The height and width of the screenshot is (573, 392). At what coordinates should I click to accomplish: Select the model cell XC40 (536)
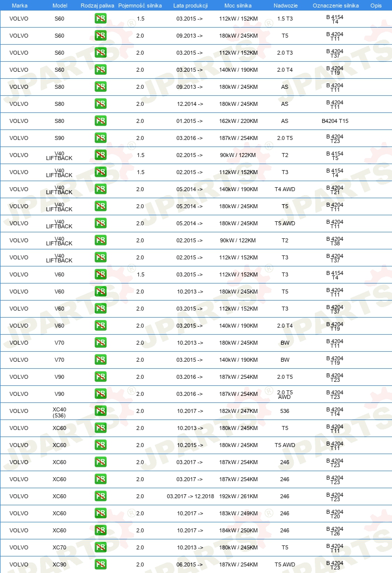click(59, 412)
